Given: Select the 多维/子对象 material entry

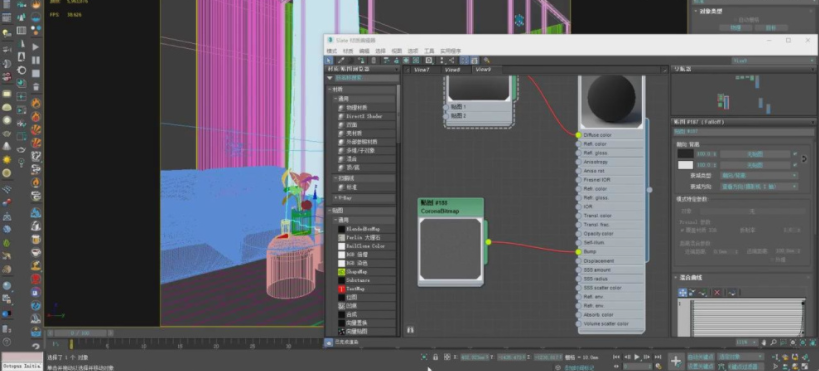Looking at the screenshot, I should tap(360, 150).
